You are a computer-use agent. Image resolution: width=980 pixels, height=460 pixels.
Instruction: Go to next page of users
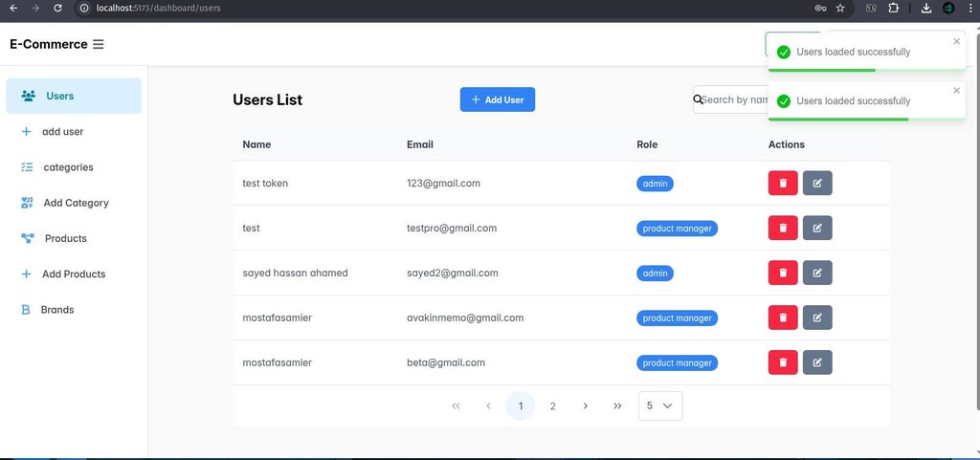point(585,405)
